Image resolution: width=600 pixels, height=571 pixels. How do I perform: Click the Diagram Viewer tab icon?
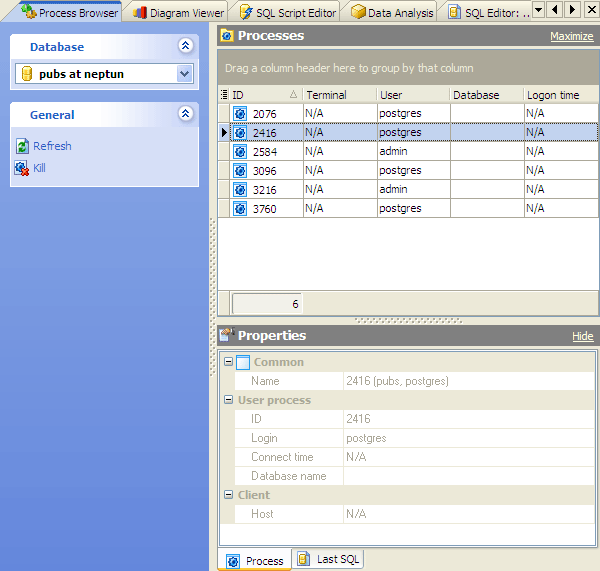coord(140,13)
